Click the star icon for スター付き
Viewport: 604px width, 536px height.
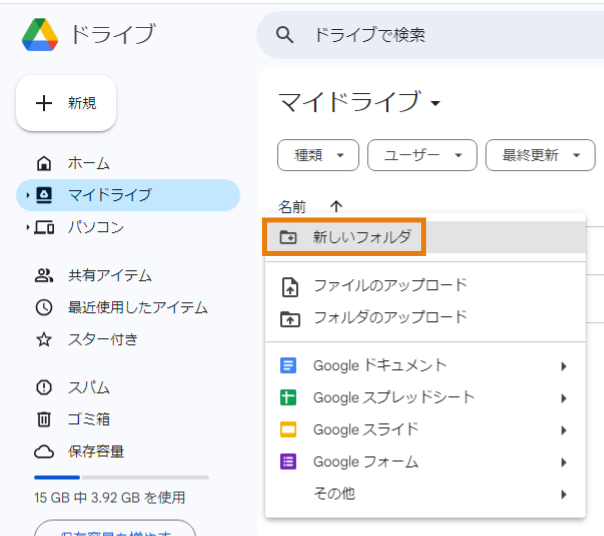[44, 339]
